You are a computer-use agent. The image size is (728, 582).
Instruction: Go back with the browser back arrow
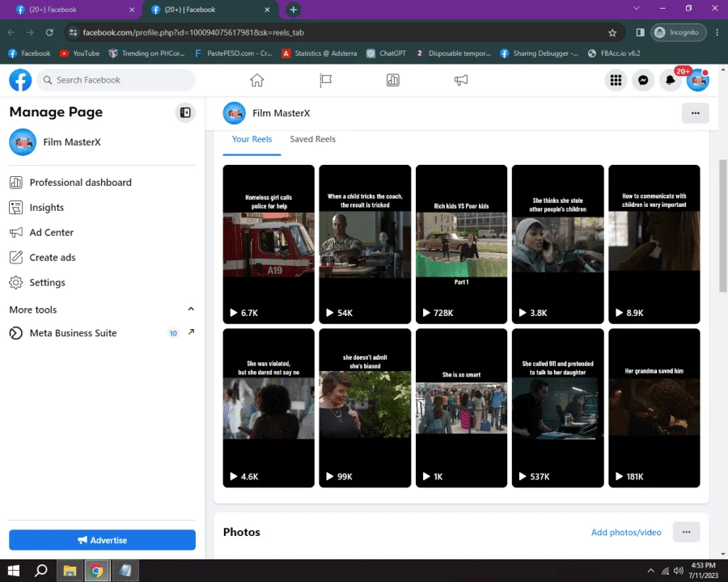[11, 32]
